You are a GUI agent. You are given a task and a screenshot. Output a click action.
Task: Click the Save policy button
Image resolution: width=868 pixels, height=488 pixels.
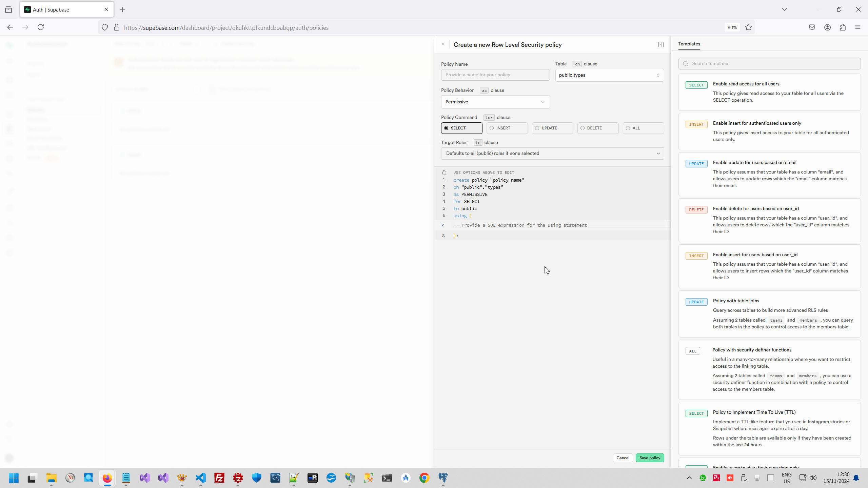(x=650, y=458)
